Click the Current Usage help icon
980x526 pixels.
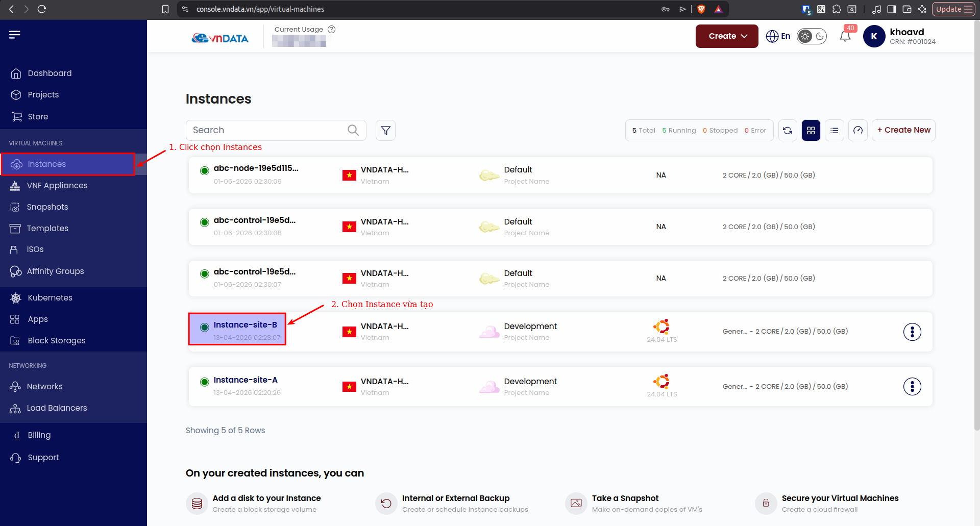[x=332, y=30]
